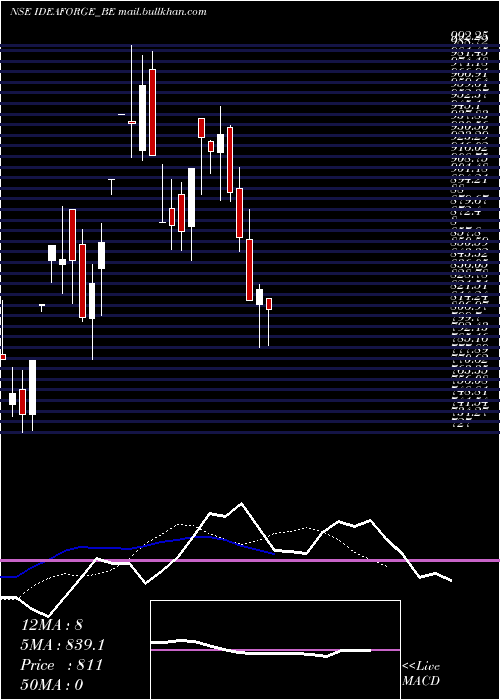Click the <<Live MACD label
This screenshot has height=700, width=500.
(x=421, y=674)
